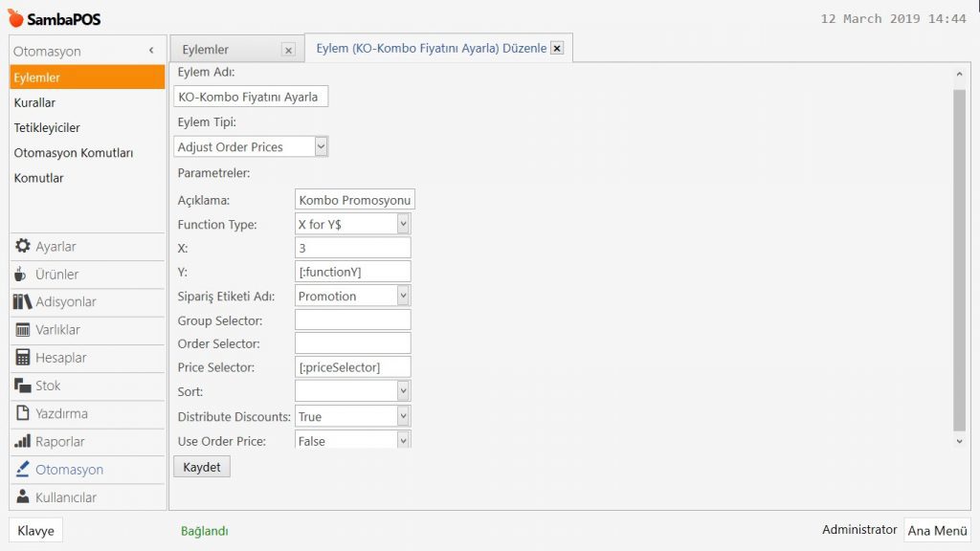Image resolution: width=980 pixels, height=551 pixels.
Task: Click the Kullanıcılar person icon
Action: tap(23, 497)
